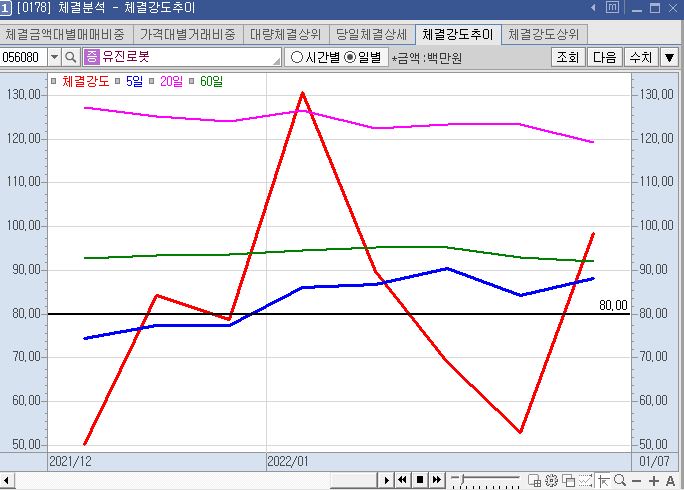Click the 다음 button
The width and height of the screenshot is (684, 490).
pos(604,57)
